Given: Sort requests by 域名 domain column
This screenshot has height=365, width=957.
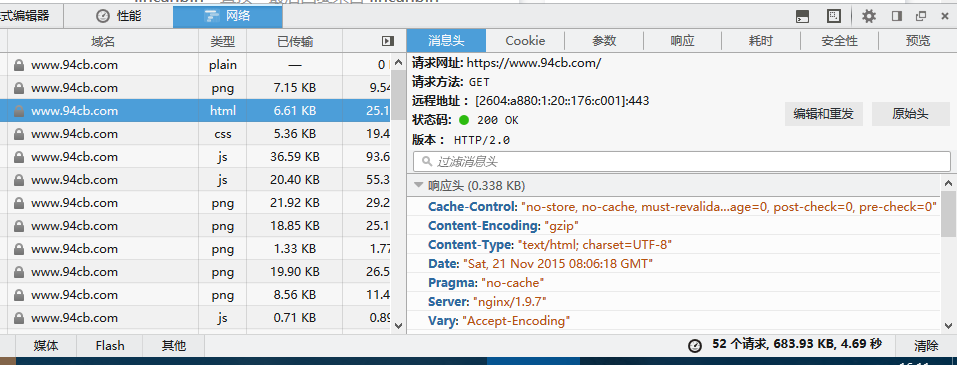Looking at the screenshot, I should click(103, 41).
